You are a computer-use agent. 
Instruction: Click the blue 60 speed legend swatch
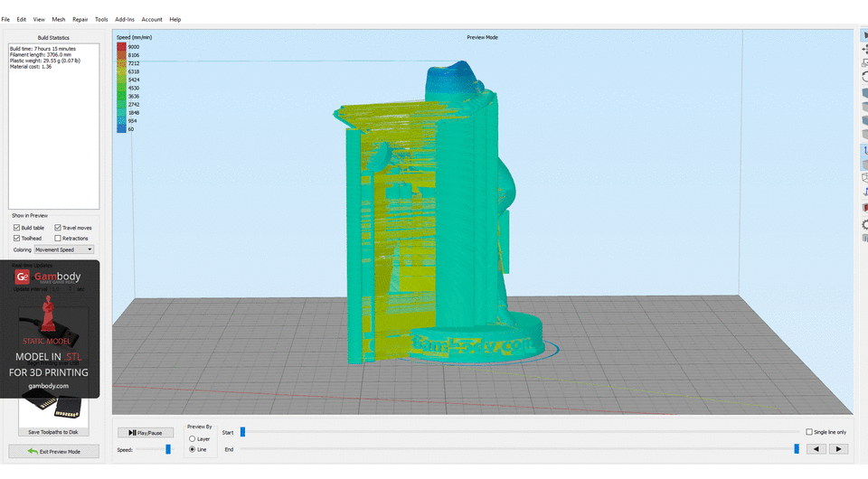pos(121,129)
